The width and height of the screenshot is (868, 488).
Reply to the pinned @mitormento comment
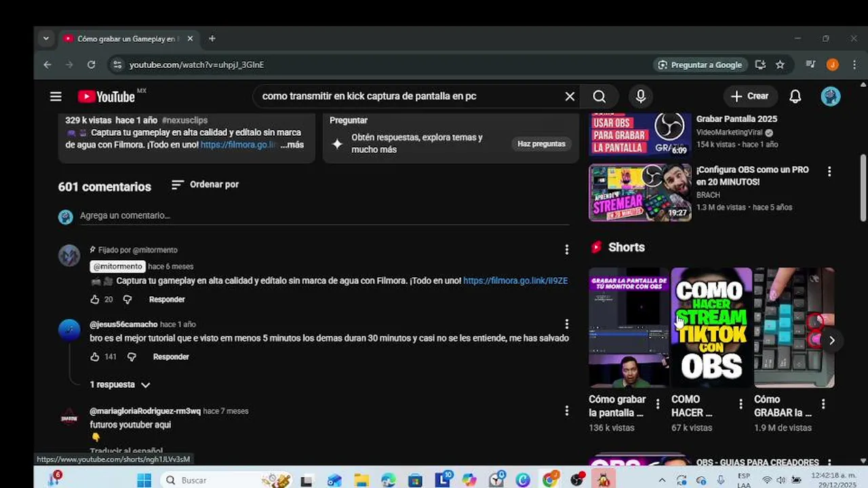coord(167,300)
